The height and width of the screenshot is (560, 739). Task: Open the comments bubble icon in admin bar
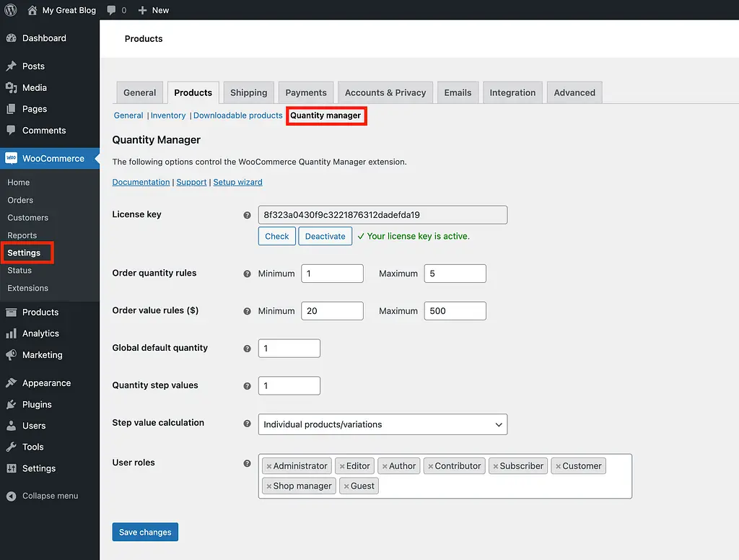pyautogui.click(x=111, y=10)
